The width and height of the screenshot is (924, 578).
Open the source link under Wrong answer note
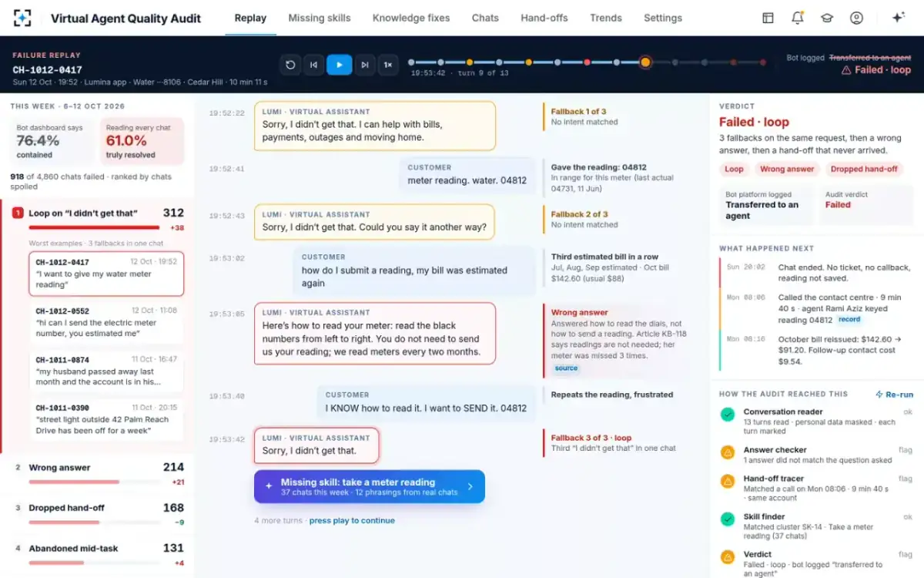[566, 368]
